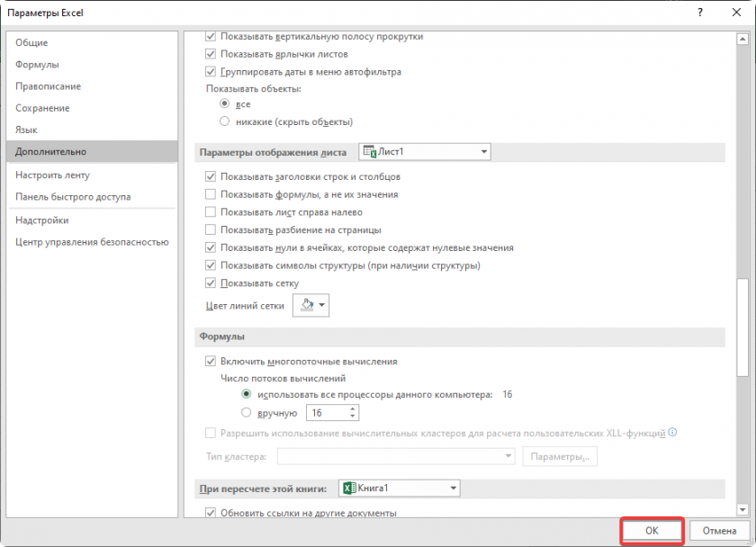Viewport: 756px width, 547px height.
Task: Choose 'никакие (скрыть объекты)' radio option
Action: click(x=225, y=121)
